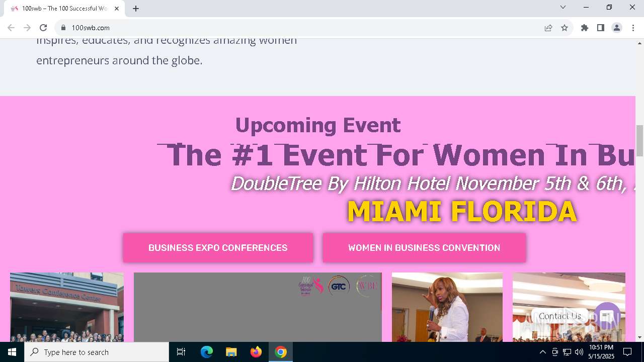Click the scrollbar down arrow
This screenshot has height=362, width=644.
click(640, 337)
